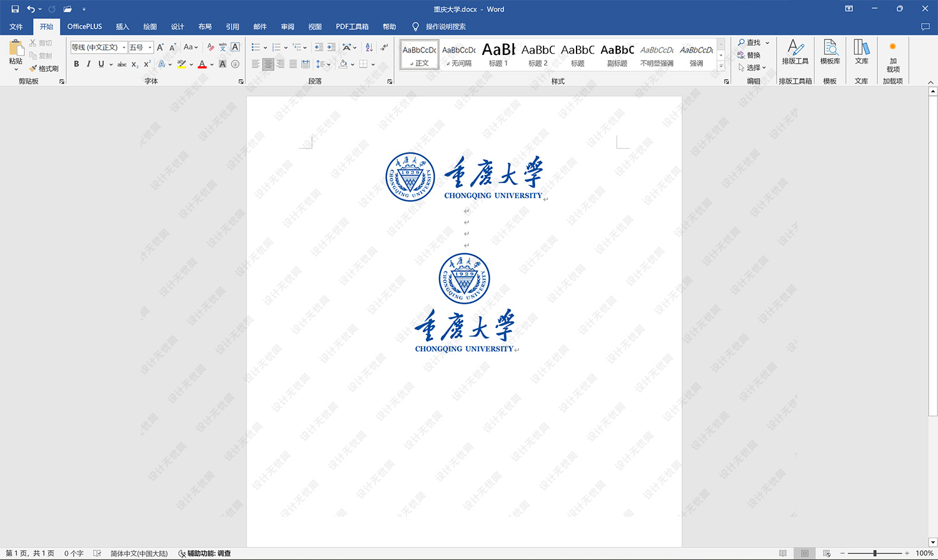
Task: Pick the red font color swatch
Action: click(x=202, y=64)
